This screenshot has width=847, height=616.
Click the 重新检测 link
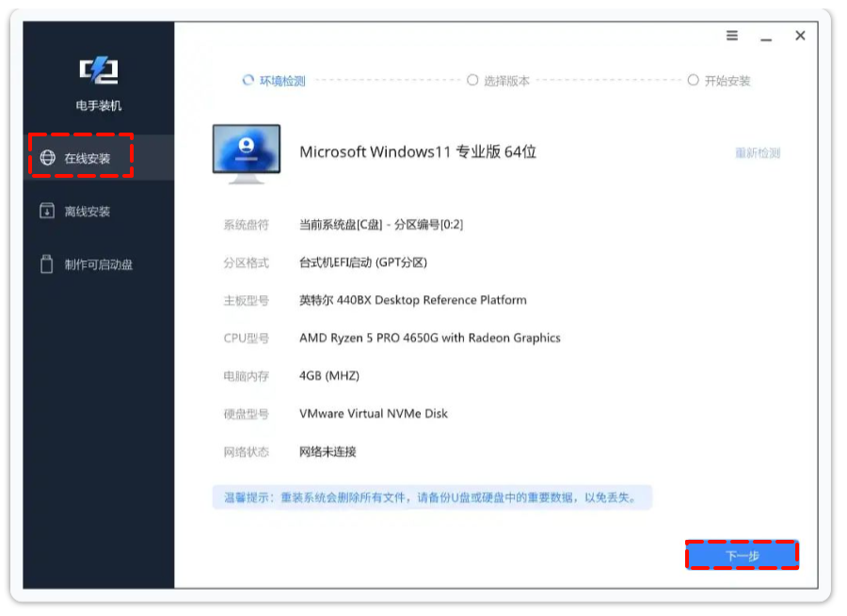point(758,152)
